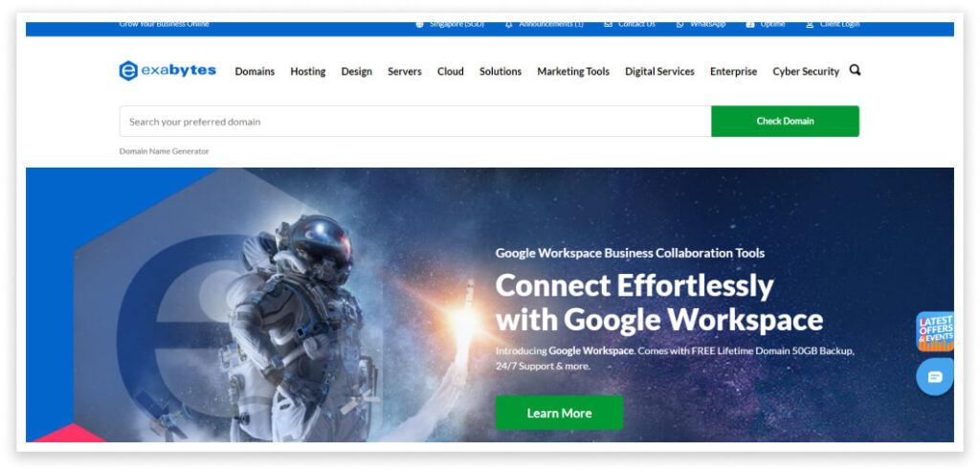Viewport: 980px width, 472px height.
Task: Open the Uptime top bar link
Action: [766, 24]
